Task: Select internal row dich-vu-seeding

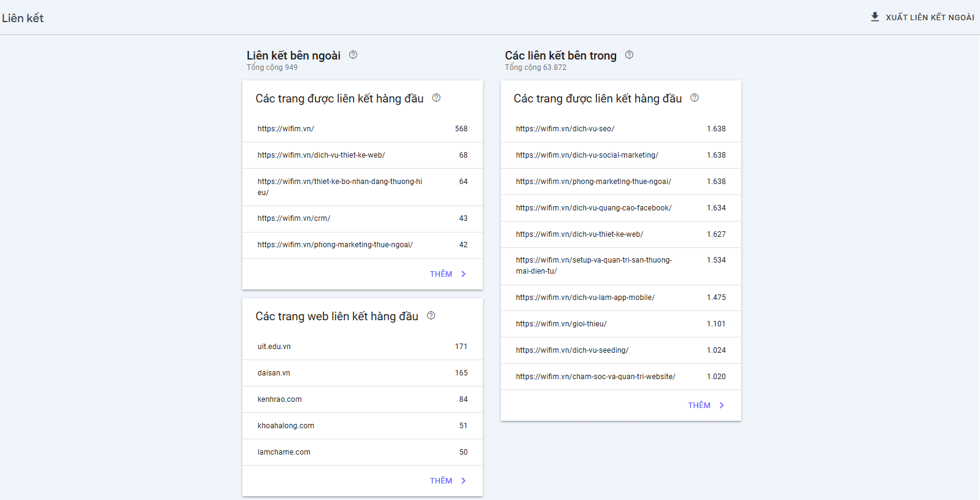Action: click(x=621, y=350)
